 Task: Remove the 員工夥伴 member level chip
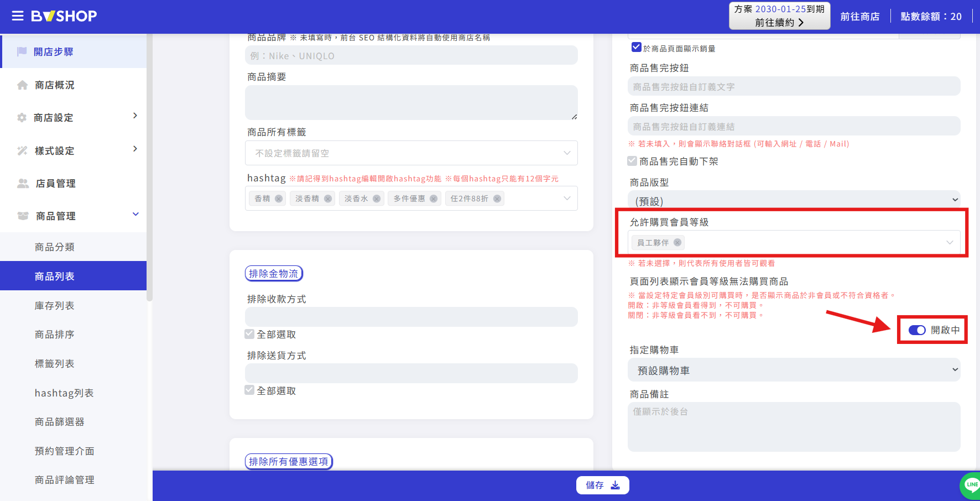point(677,242)
